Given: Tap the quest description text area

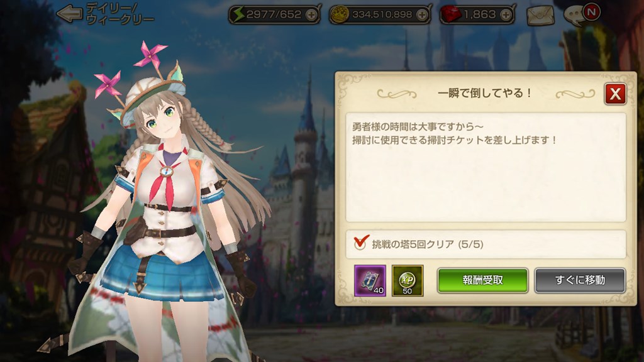Looking at the screenshot, I should coord(486,167).
